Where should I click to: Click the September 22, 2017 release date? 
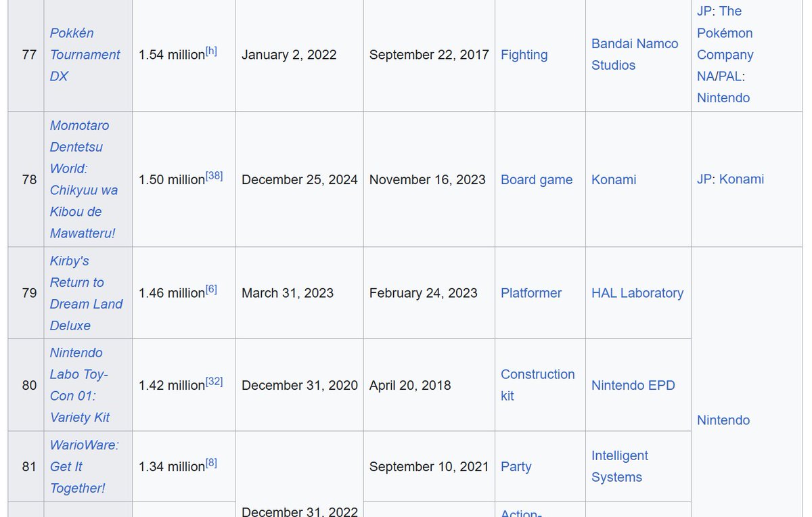pyautogui.click(x=429, y=55)
